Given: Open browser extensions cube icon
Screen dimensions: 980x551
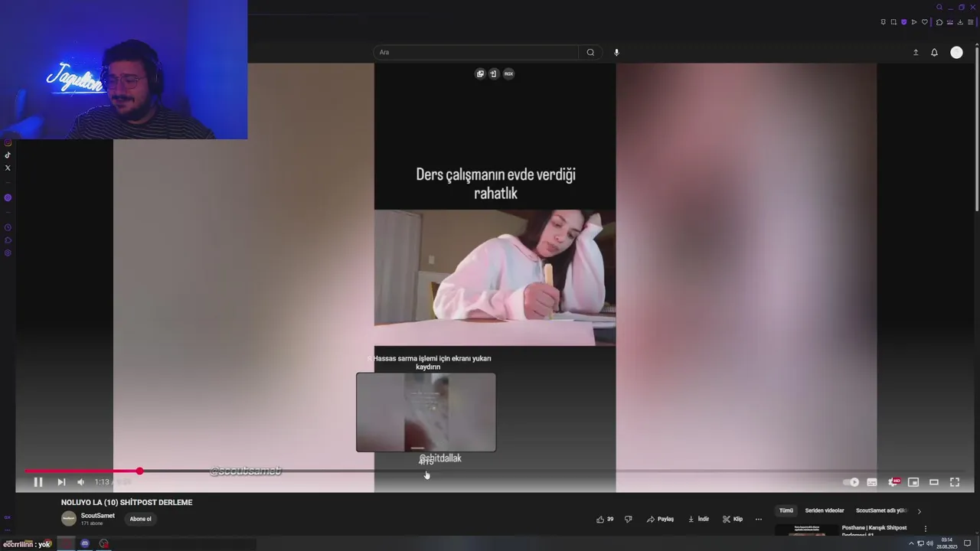Looking at the screenshot, I should click(939, 22).
